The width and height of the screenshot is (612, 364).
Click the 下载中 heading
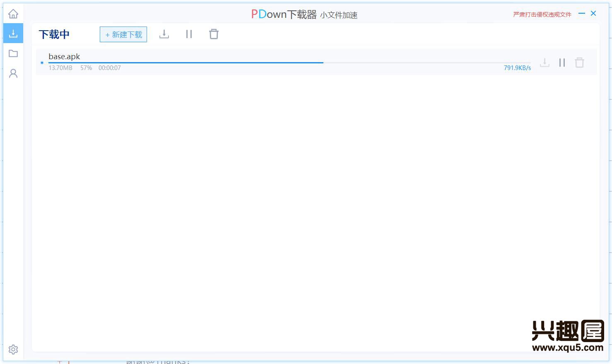(54, 34)
